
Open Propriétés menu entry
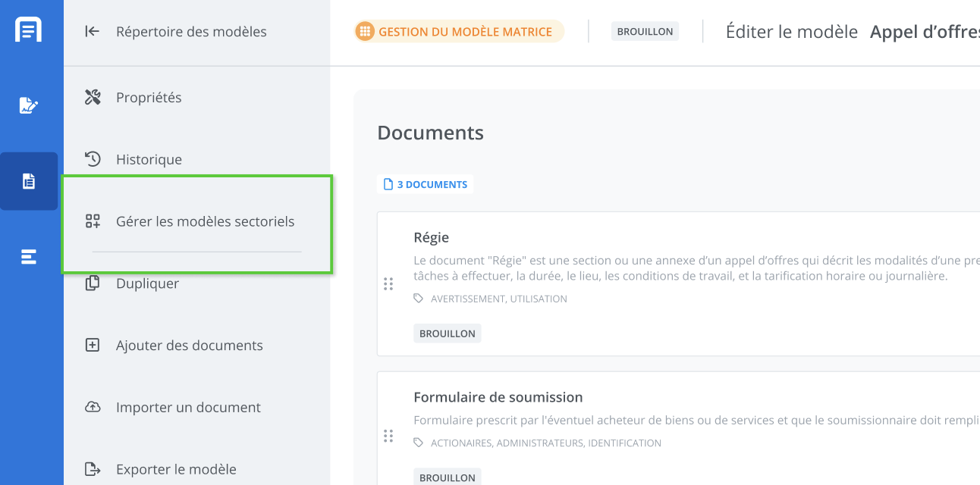[149, 98]
